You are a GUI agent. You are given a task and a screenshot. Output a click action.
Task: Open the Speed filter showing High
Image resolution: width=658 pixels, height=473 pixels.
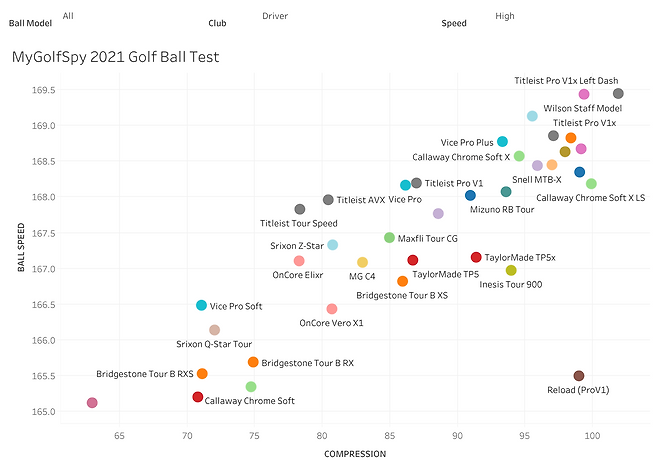(x=504, y=16)
